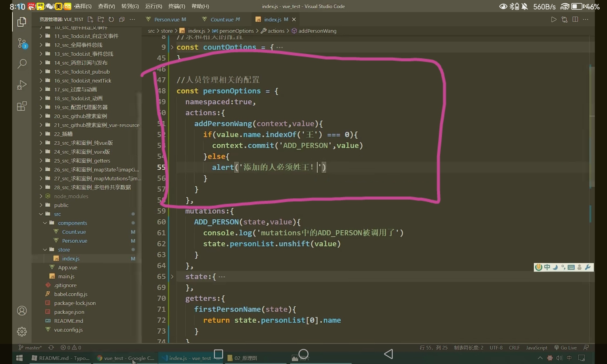Open the Run and Debug view
Image resolution: width=607 pixels, height=364 pixels.
point(22,85)
